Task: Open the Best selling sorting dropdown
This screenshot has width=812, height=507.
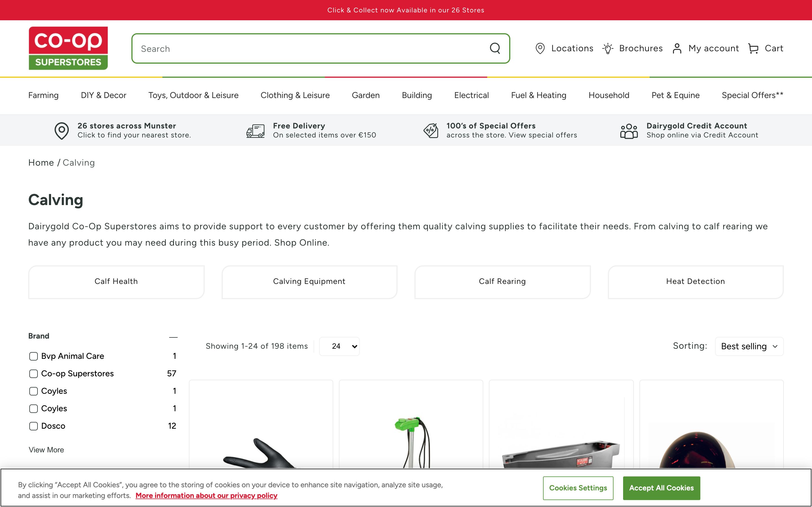Action: click(749, 346)
